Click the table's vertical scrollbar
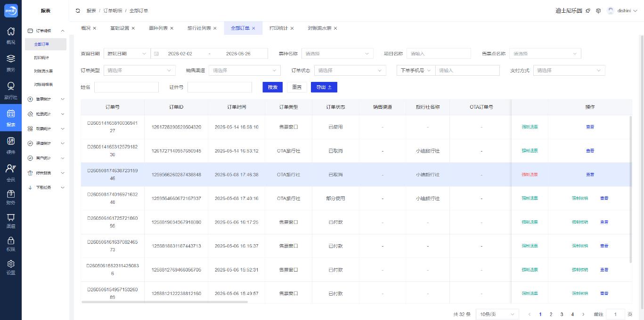 pyautogui.click(x=631, y=189)
